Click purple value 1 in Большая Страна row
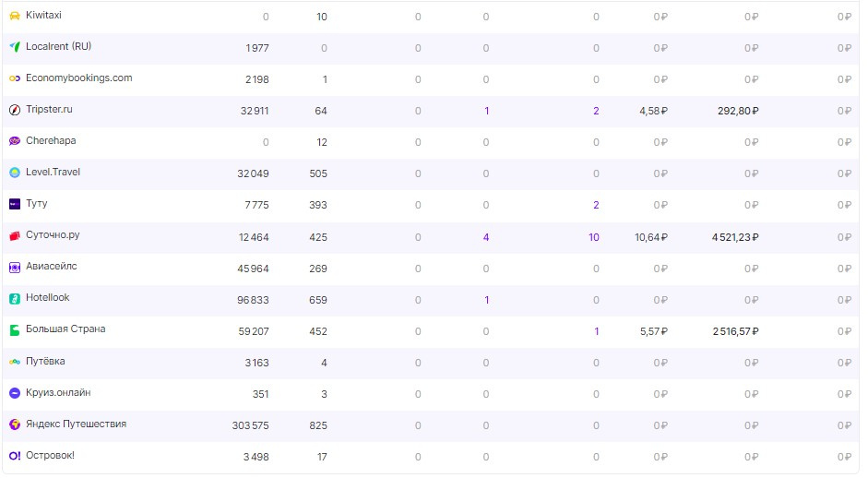The height and width of the screenshot is (478, 868). click(596, 331)
